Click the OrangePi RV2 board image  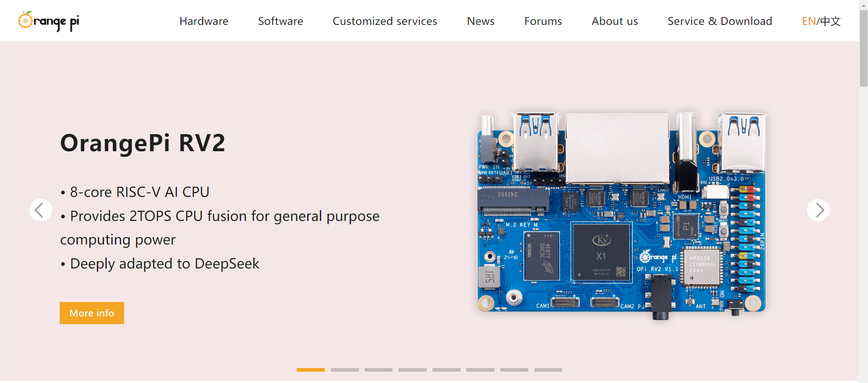click(x=622, y=215)
